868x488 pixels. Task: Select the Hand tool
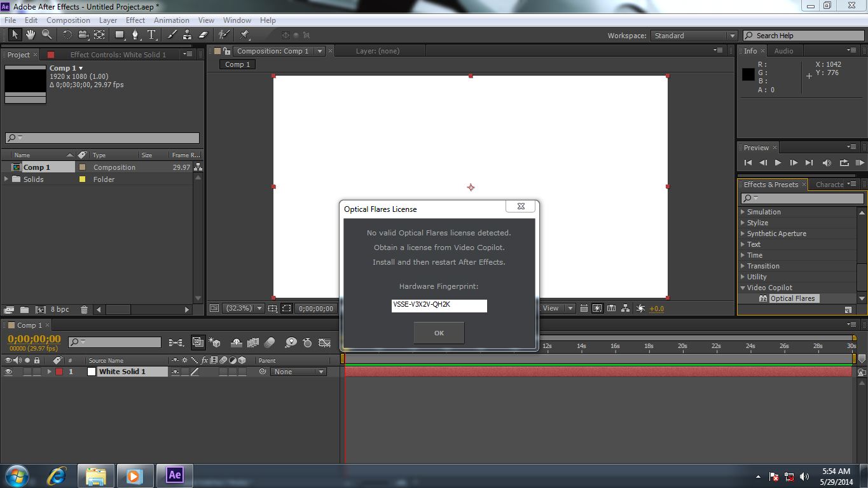point(31,35)
